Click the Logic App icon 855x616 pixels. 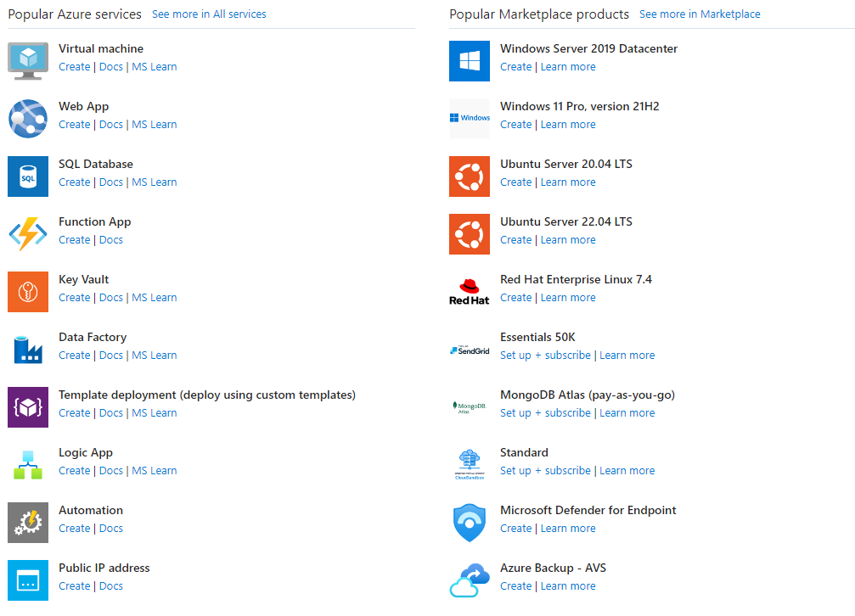pos(28,465)
